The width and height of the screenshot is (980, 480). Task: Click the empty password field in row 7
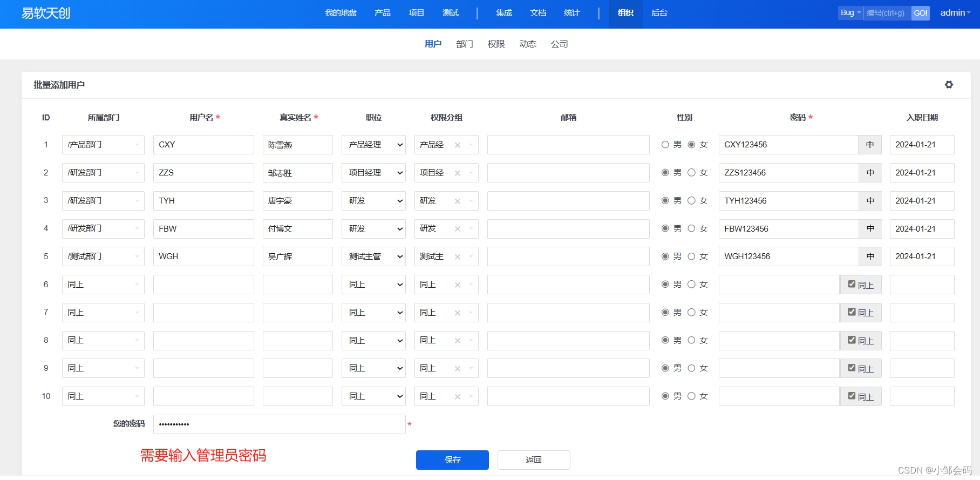click(x=779, y=313)
